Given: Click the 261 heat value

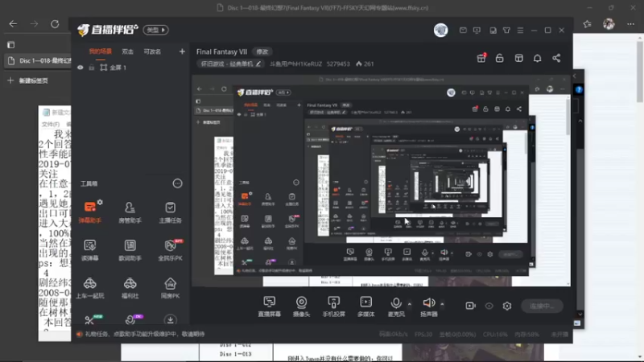Looking at the screenshot, I should [365, 64].
